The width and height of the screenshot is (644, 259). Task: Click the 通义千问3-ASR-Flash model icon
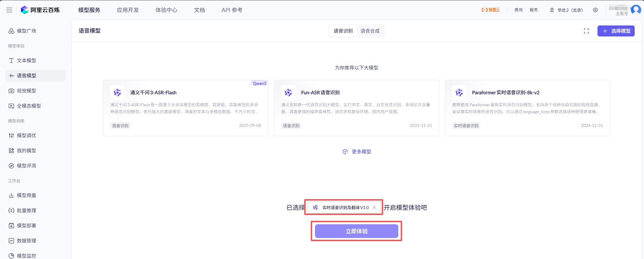(x=117, y=93)
